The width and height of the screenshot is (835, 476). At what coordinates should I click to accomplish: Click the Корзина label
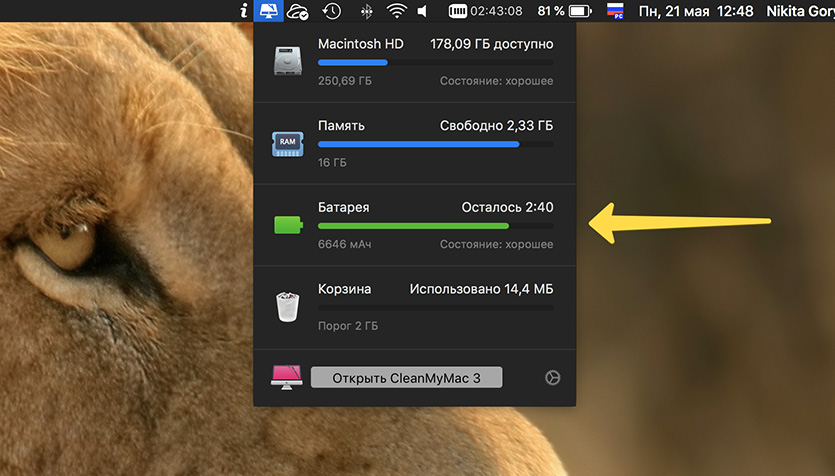coord(345,289)
